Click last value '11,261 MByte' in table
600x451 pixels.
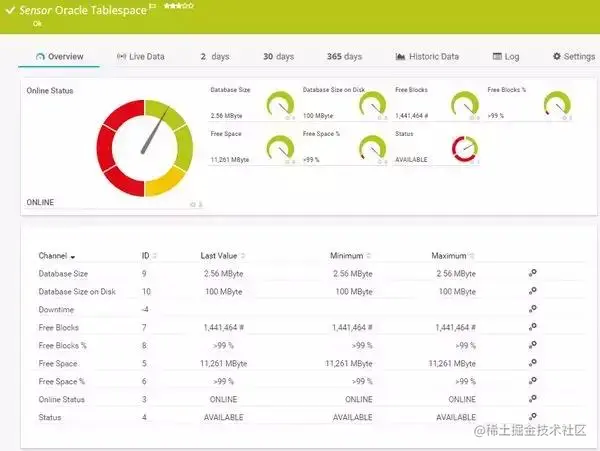[223, 363]
